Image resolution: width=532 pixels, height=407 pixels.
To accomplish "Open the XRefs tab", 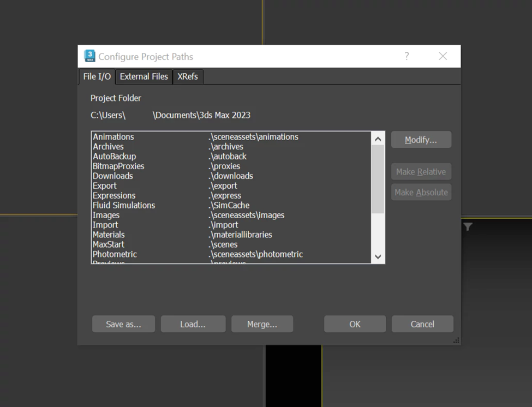I will [188, 76].
